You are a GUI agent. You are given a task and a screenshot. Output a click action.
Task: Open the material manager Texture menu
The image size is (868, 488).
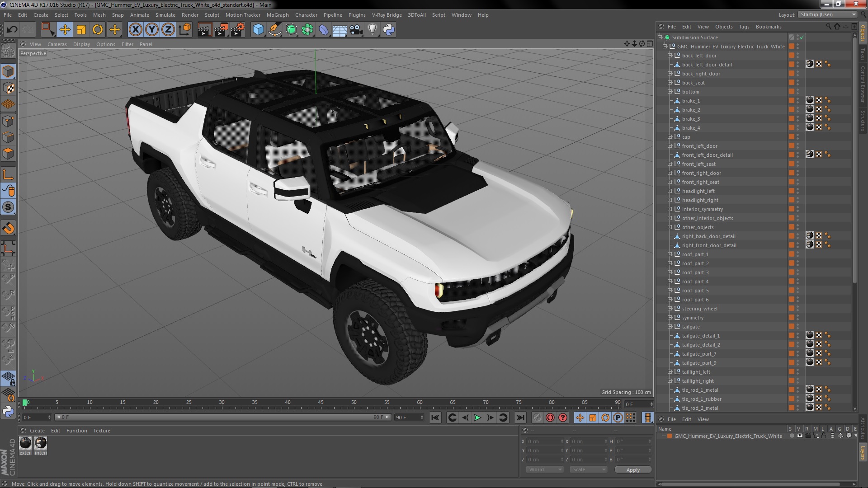click(102, 431)
